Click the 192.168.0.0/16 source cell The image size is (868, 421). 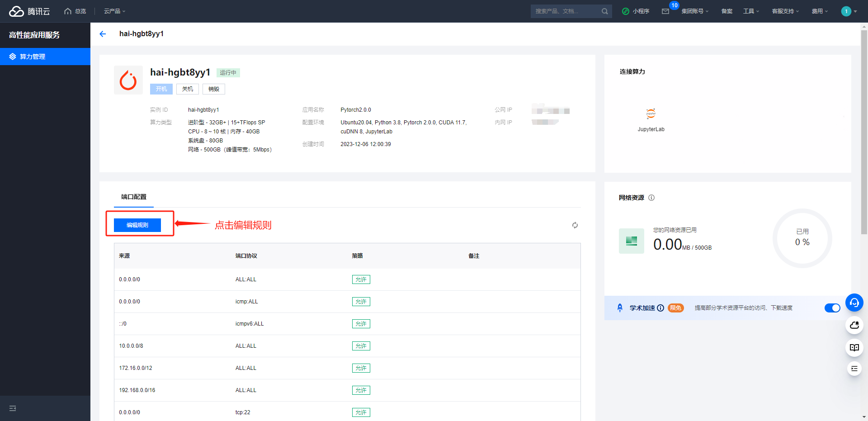click(x=137, y=390)
